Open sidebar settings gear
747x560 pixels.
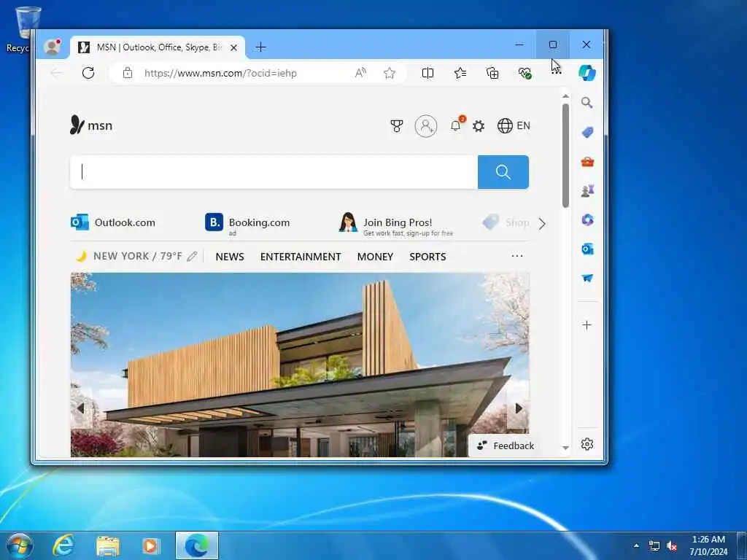click(x=587, y=444)
